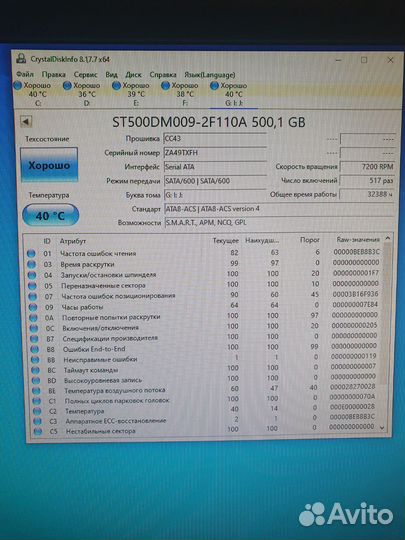
Task: Click the rotation speed value 7200 RPM
Action: 367,166
